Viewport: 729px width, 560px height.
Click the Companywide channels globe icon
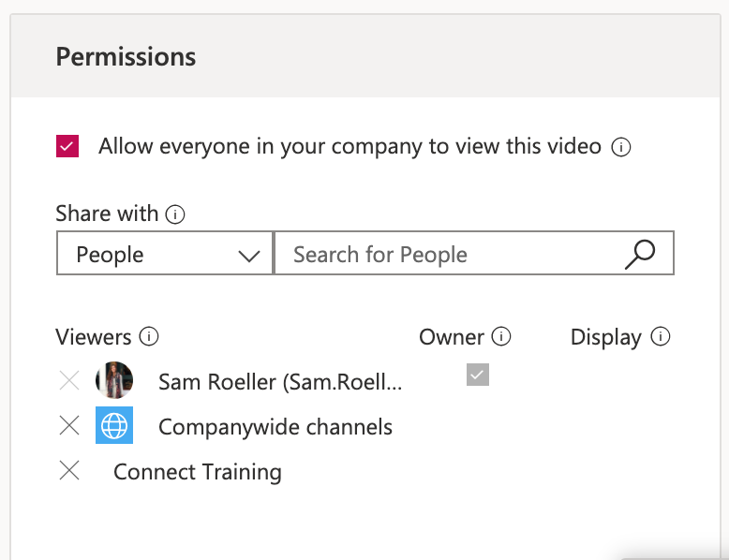(x=114, y=425)
